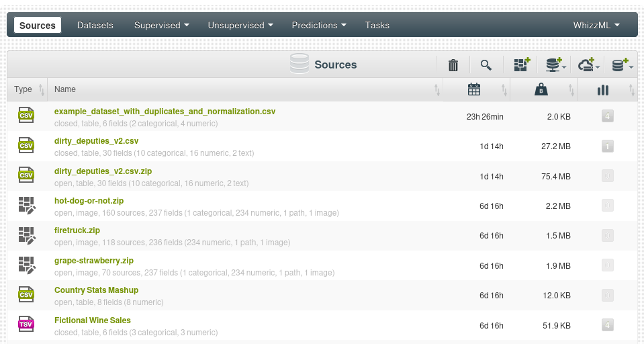644x344 pixels.
Task: Click the composite image icon for firetruck.zip
Action: click(x=26, y=235)
